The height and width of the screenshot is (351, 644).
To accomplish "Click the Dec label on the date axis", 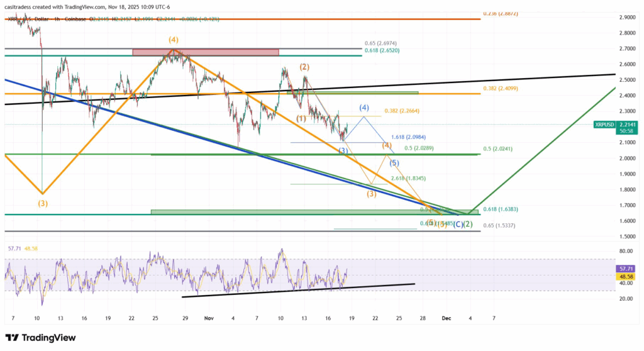I will pos(446,319).
